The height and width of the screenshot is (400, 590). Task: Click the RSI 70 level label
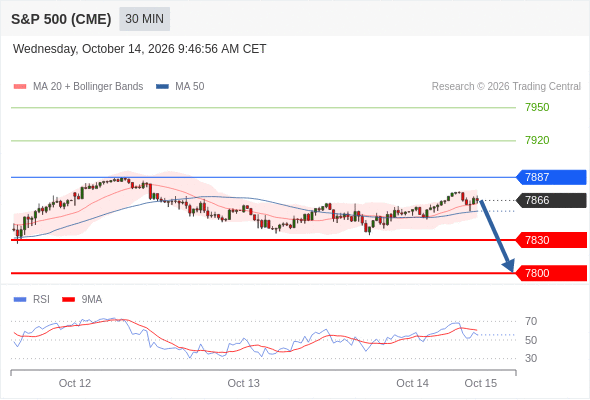531,321
